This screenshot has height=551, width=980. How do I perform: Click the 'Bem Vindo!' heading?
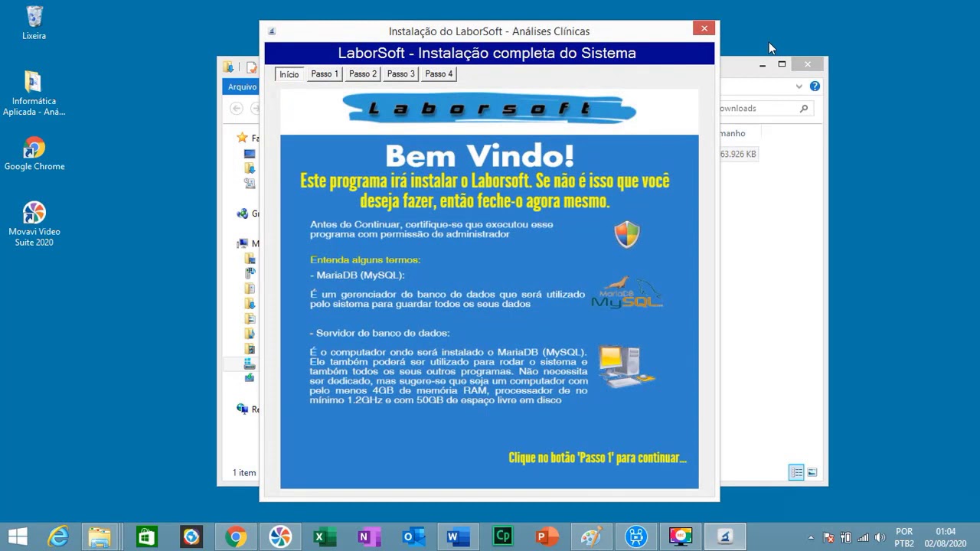click(x=480, y=156)
